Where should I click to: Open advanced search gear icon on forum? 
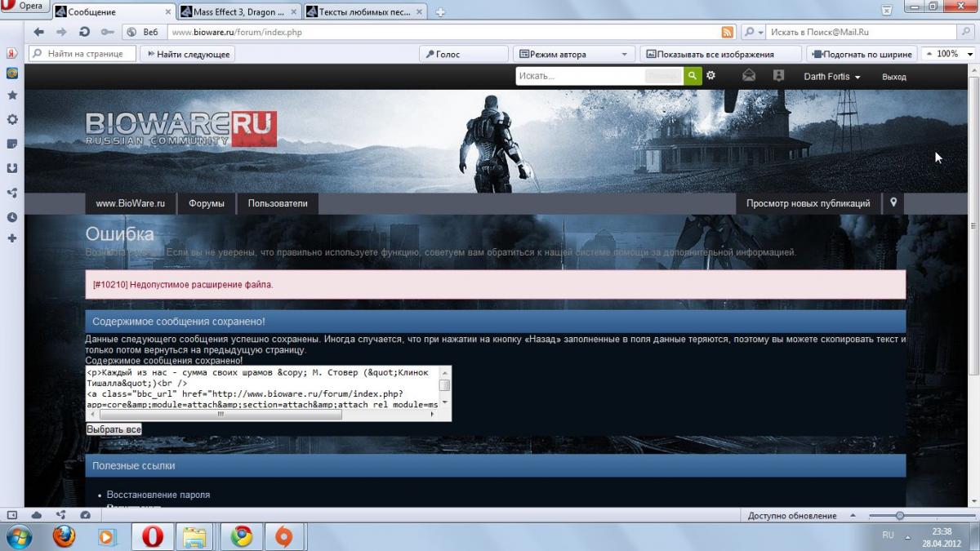point(711,76)
